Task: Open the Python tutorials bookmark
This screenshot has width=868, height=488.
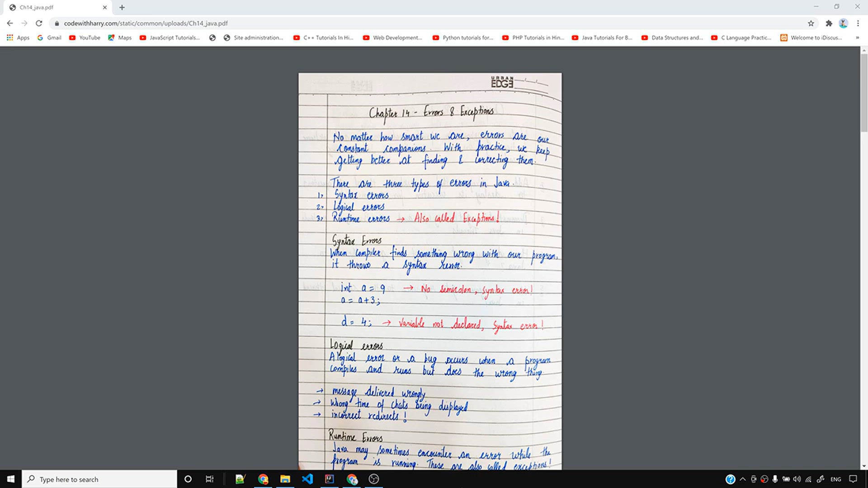Action: pos(463,38)
